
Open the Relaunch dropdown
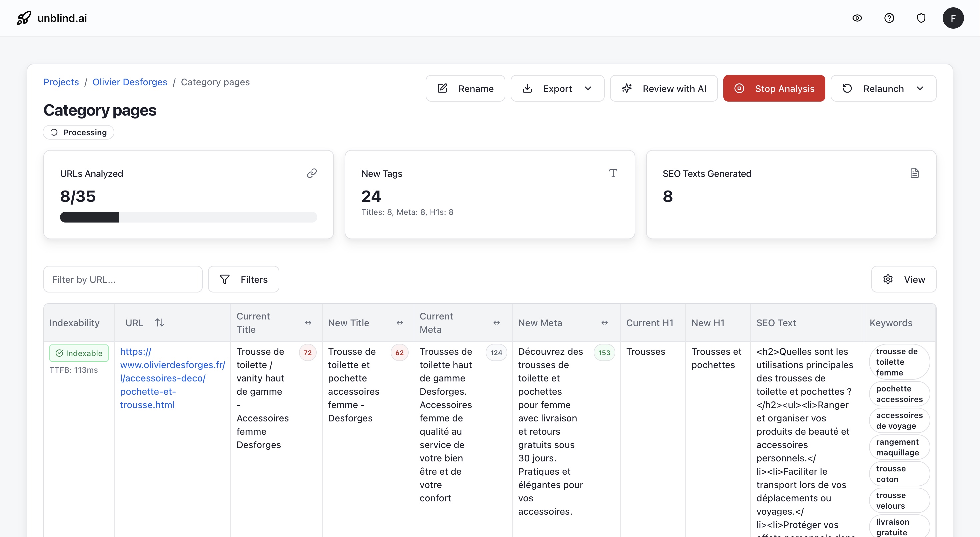pyautogui.click(x=883, y=88)
